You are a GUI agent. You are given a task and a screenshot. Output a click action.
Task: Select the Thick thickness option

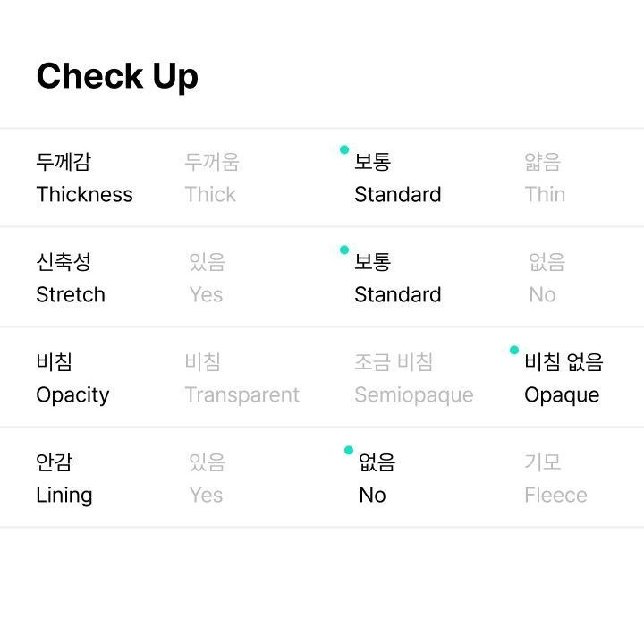click(x=211, y=178)
